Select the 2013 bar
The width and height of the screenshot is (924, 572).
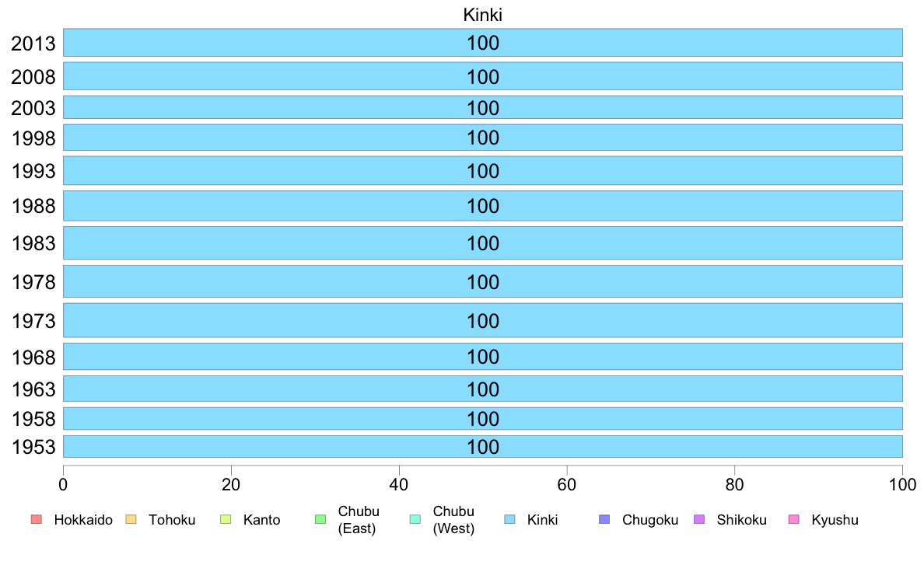(x=483, y=43)
